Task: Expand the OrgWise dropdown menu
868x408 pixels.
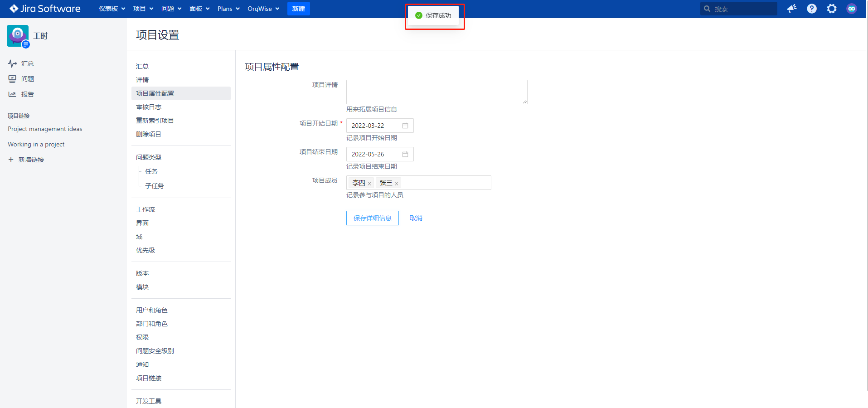Action: click(x=263, y=9)
